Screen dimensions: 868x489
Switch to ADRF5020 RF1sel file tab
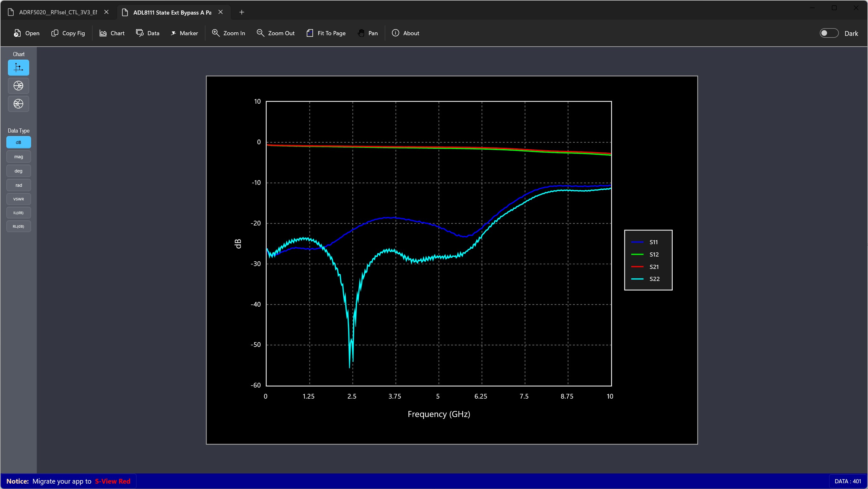pyautogui.click(x=58, y=12)
